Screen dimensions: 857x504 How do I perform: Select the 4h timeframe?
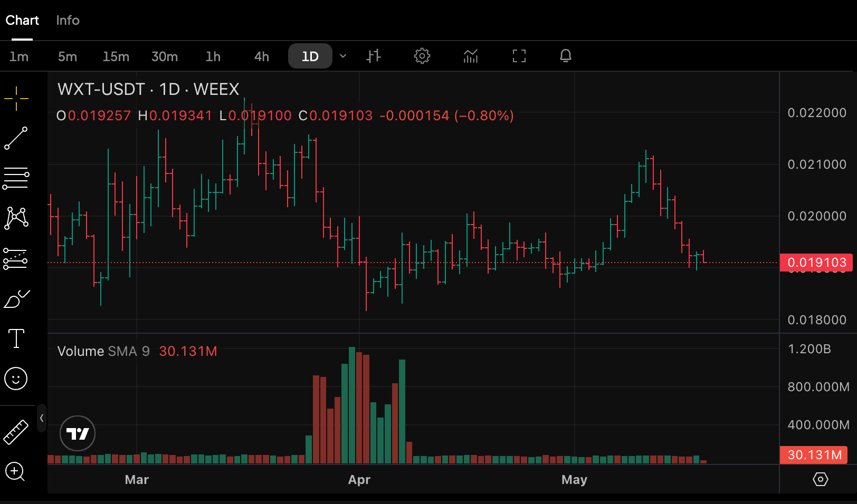click(262, 56)
